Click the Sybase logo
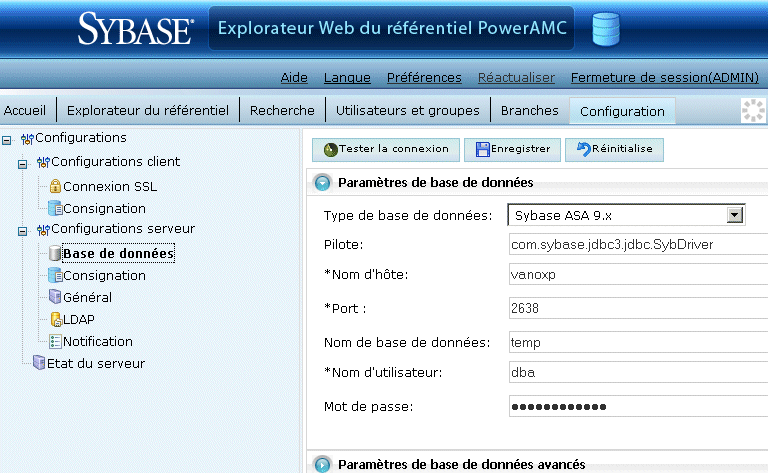This screenshot has height=473, width=768. click(x=136, y=29)
